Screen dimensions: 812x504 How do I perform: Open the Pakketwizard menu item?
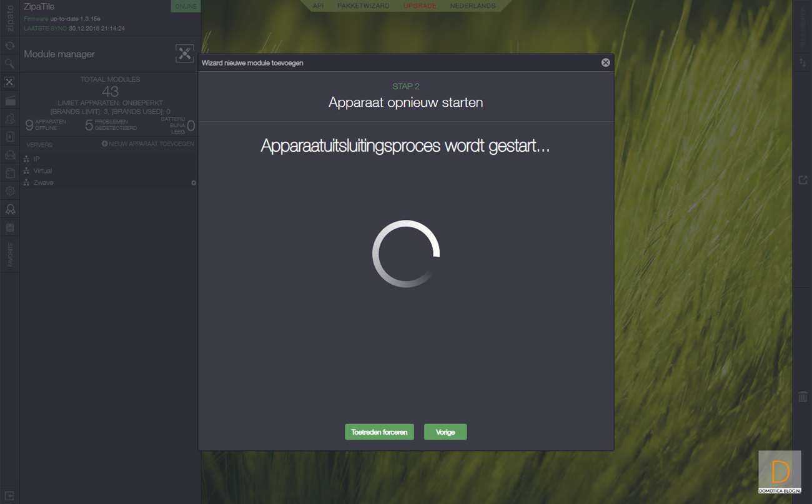click(x=363, y=6)
